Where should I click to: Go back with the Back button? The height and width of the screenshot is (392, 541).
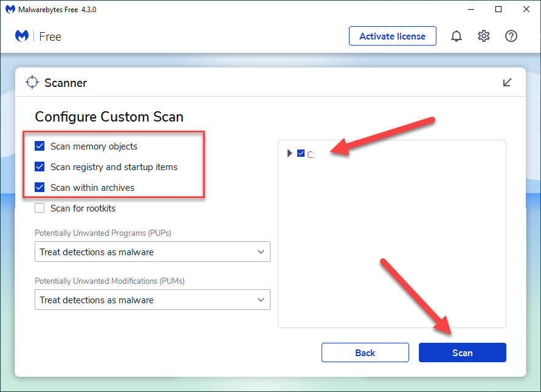click(x=365, y=352)
